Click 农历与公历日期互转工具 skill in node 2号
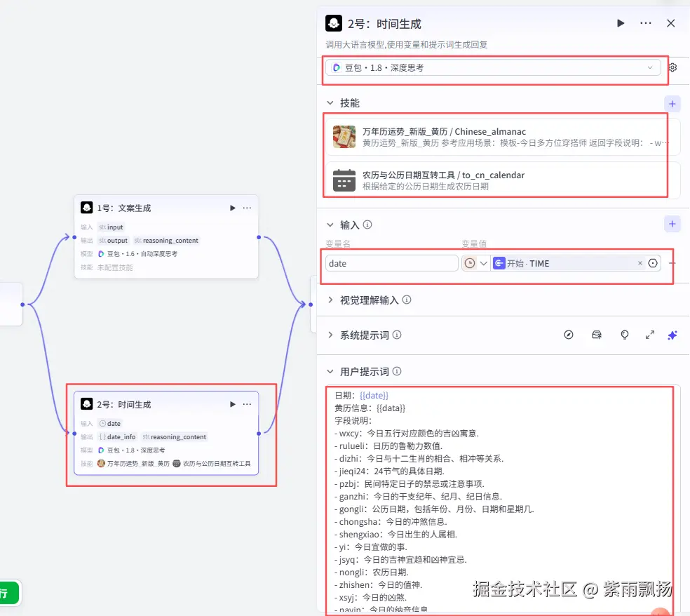690x616 pixels. point(212,464)
